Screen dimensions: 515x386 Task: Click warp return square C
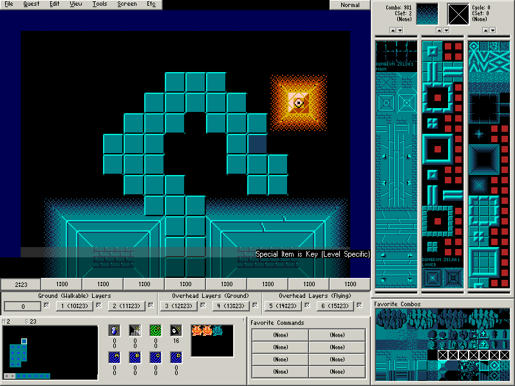(155, 357)
